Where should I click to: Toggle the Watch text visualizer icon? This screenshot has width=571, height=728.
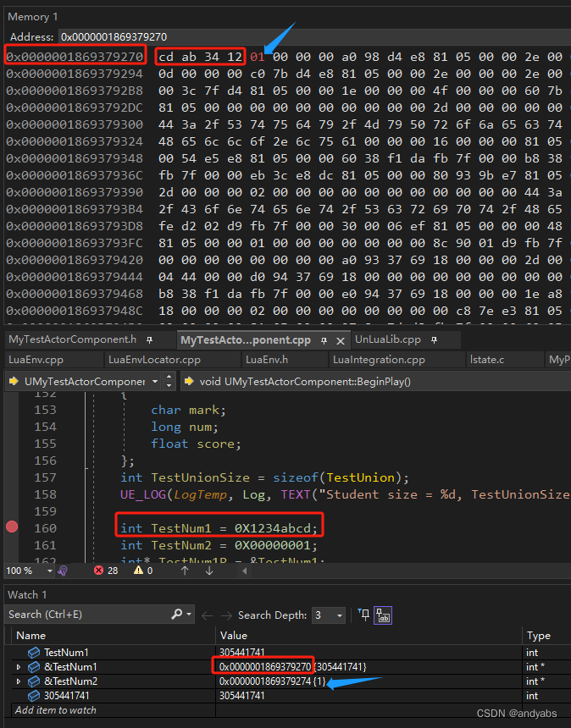(x=383, y=615)
